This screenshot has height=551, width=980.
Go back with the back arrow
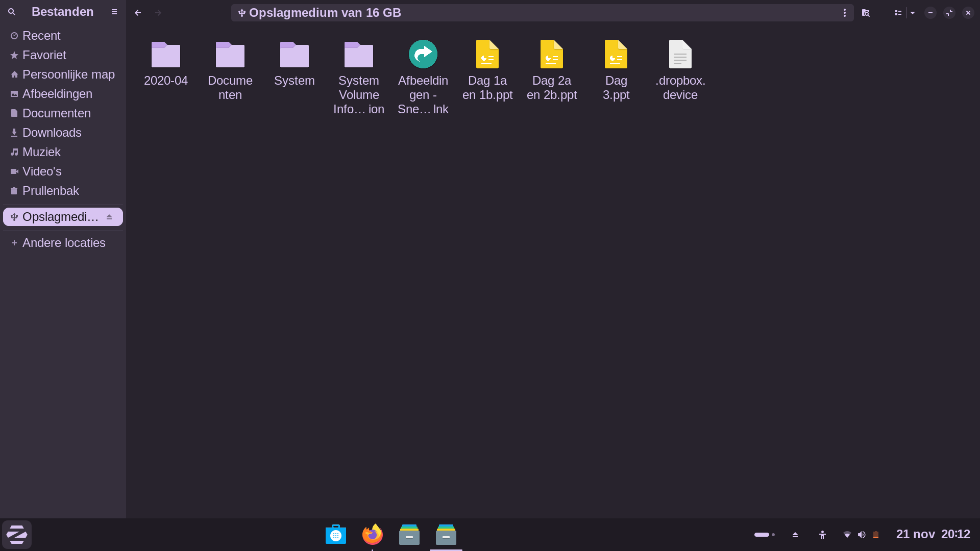click(x=138, y=13)
